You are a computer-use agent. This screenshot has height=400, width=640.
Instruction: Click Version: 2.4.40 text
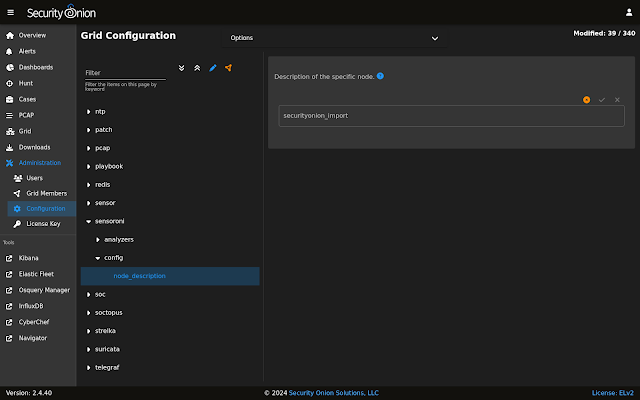click(29, 393)
